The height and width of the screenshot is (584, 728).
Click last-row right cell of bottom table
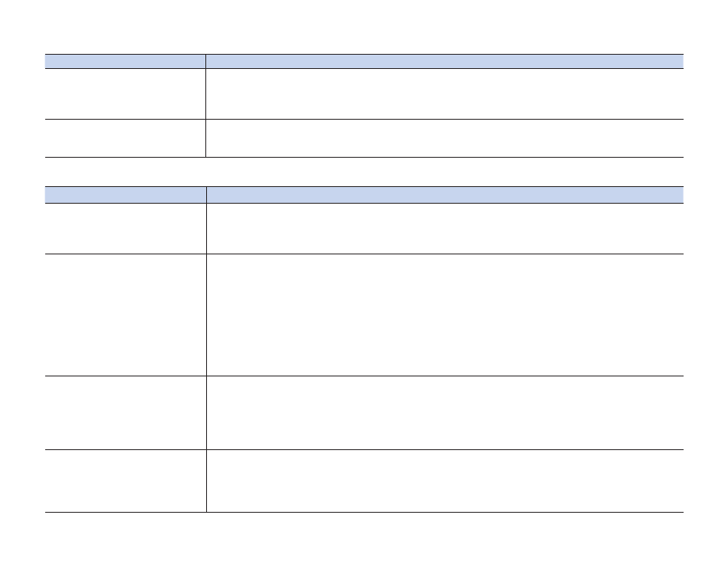pos(444,481)
